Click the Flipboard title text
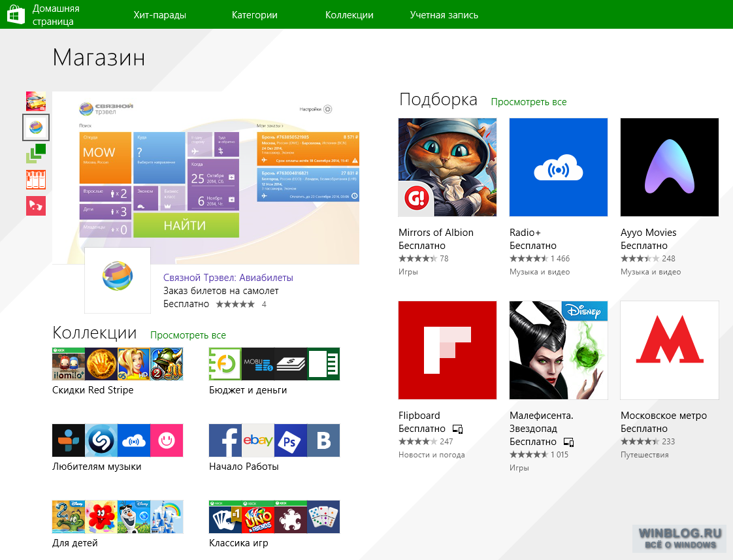The image size is (733, 560). pos(419,415)
